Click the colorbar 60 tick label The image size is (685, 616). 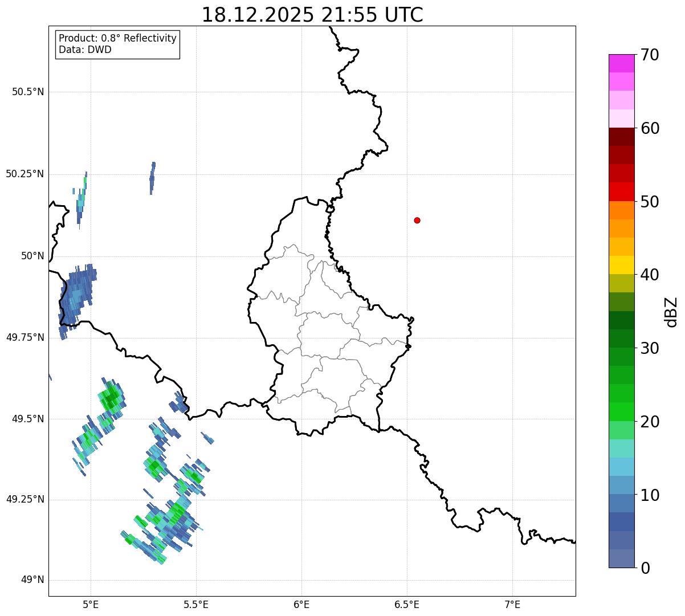[x=650, y=128]
